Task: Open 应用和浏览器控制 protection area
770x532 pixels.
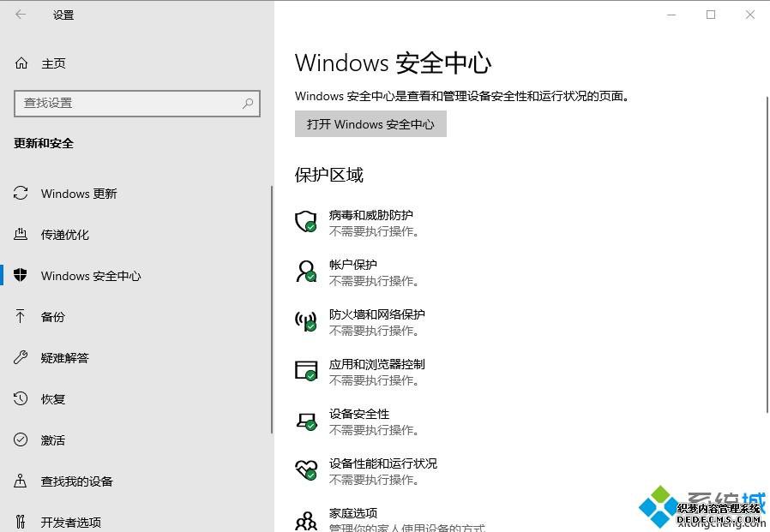Action: 360,372
